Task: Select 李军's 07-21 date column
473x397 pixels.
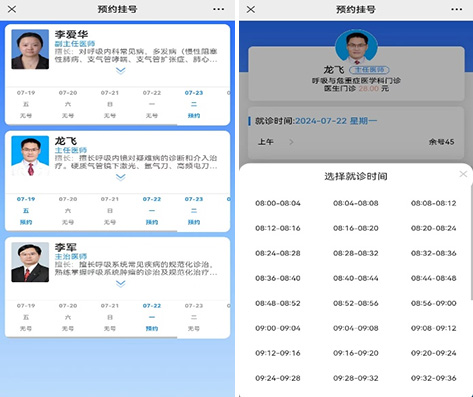Action: click(110, 317)
